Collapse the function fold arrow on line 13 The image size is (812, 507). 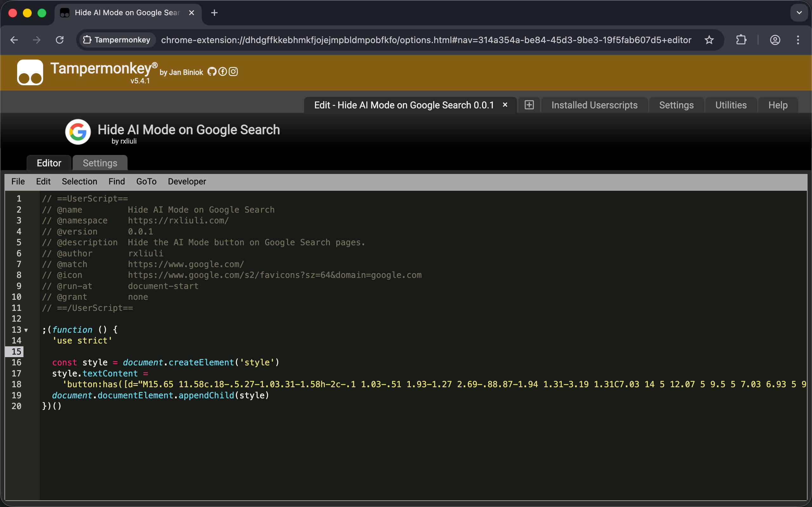pyautogui.click(x=26, y=330)
